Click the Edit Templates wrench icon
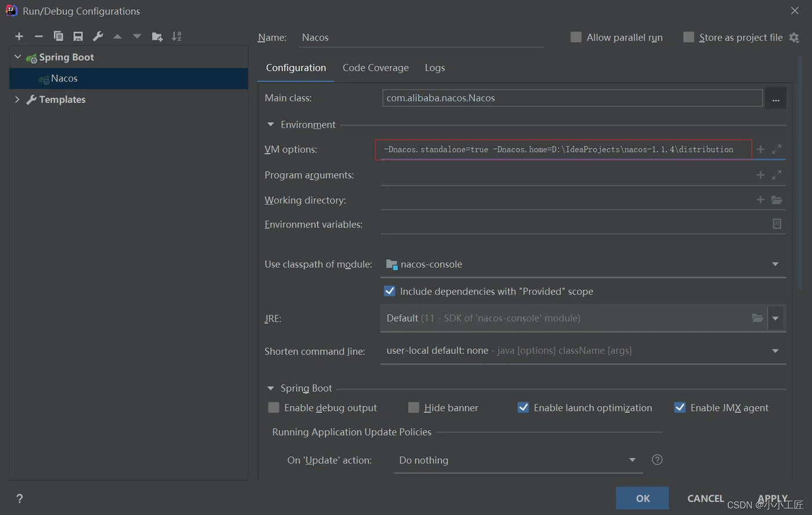812x515 pixels. pyautogui.click(x=98, y=37)
